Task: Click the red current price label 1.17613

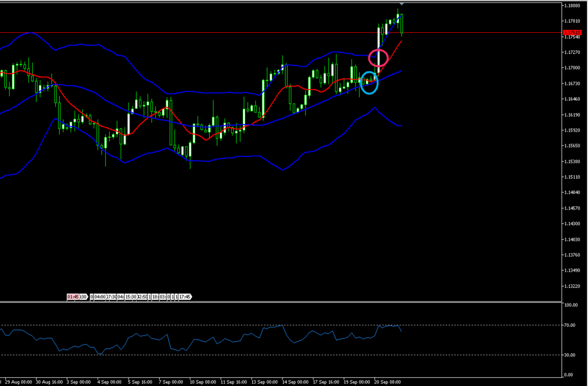Action: click(x=572, y=33)
